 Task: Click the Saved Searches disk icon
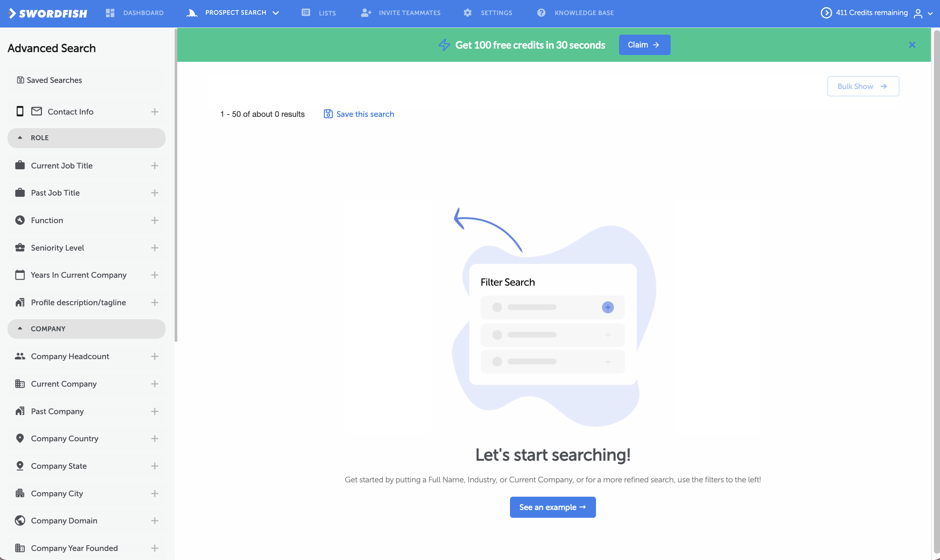click(x=20, y=80)
